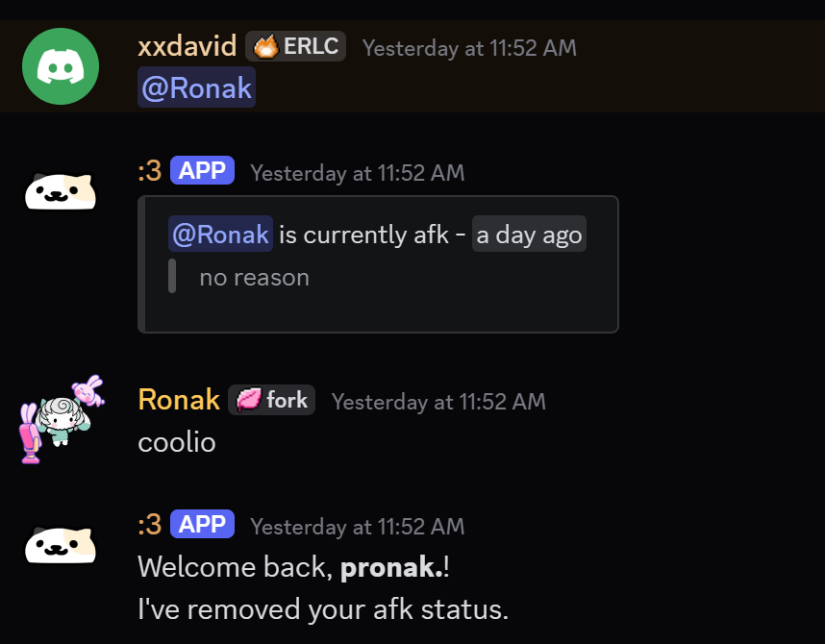
Task: Click the username xxdavid
Action: pyautogui.click(x=187, y=45)
